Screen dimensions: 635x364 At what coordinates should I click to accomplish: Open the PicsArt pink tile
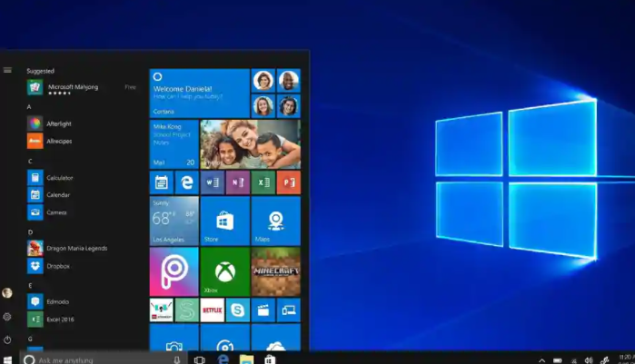pos(174,271)
